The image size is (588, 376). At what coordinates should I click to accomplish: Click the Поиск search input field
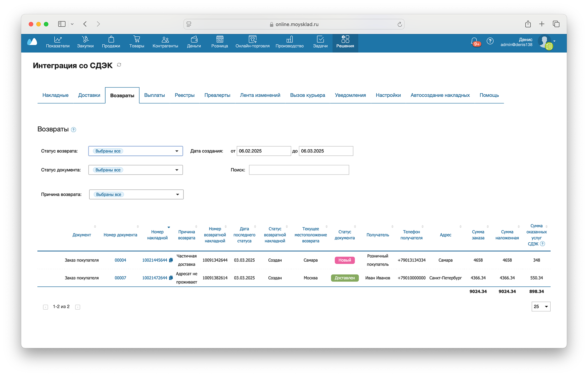point(299,170)
